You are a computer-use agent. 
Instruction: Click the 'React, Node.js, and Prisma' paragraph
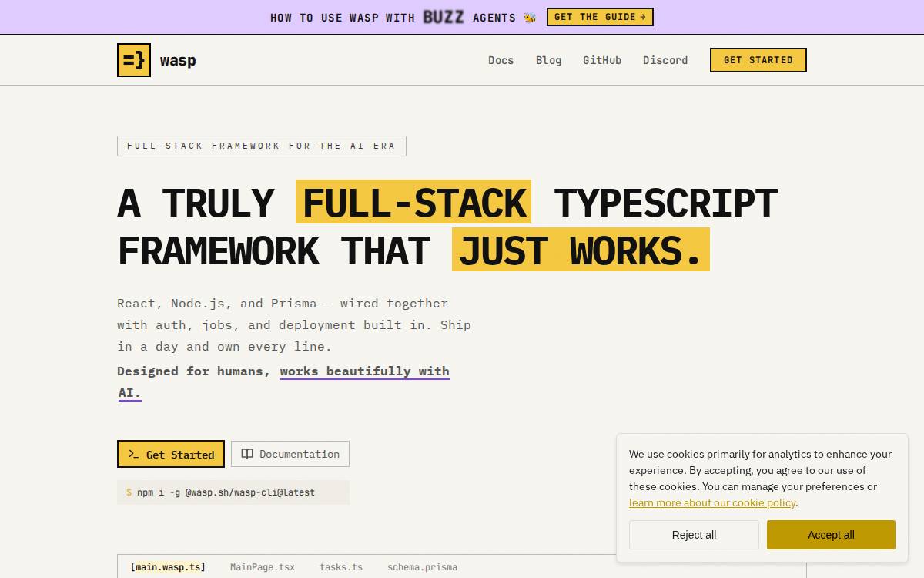294,325
